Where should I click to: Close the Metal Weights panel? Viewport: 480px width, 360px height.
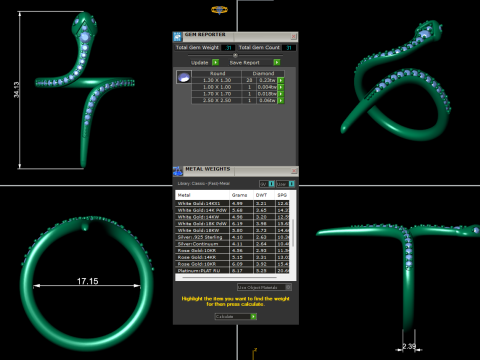click(294, 171)
